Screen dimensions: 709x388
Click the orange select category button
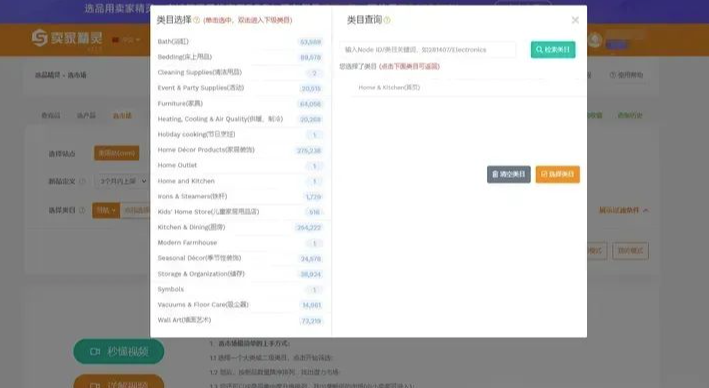(x=558, y=174)
